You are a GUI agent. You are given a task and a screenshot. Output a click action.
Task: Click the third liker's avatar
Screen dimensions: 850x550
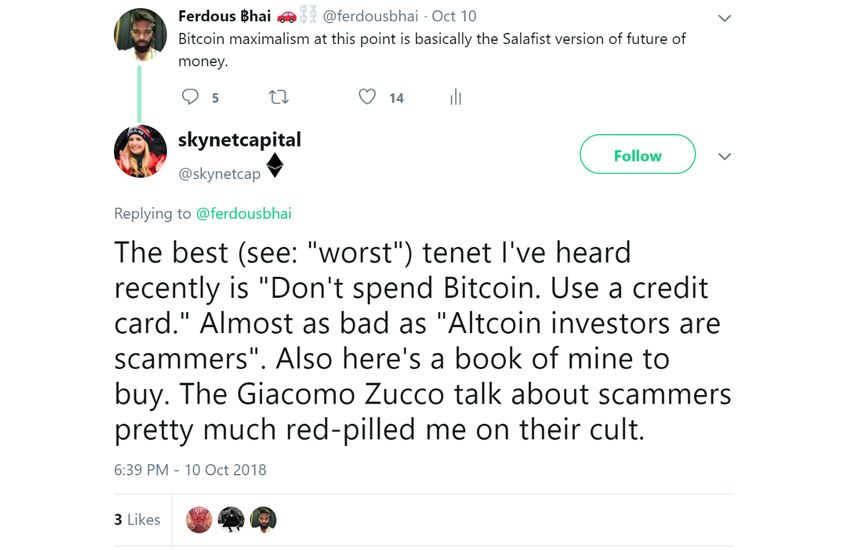(x=263, y=519)
